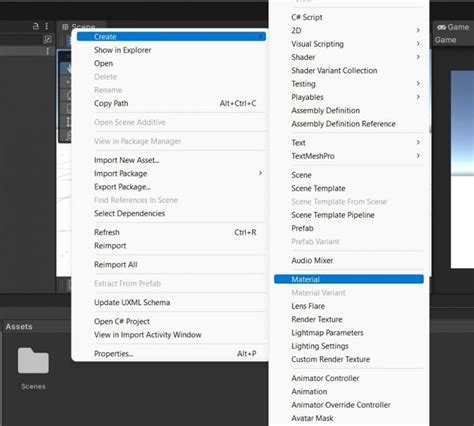Open the panel's three-dot options menu beside the lock

(47, 26)
